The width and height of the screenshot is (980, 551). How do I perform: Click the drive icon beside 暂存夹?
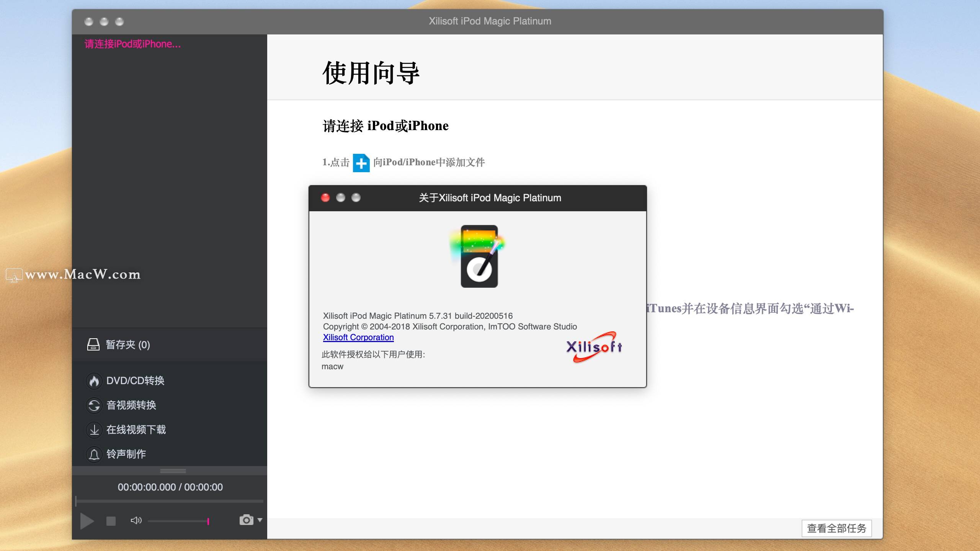[x=93, y=344]
